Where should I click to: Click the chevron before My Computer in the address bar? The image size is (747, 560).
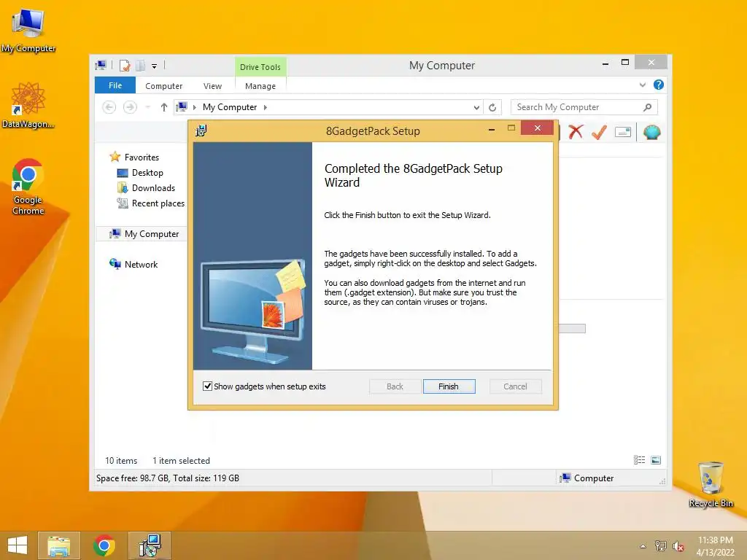pos(194,108)
